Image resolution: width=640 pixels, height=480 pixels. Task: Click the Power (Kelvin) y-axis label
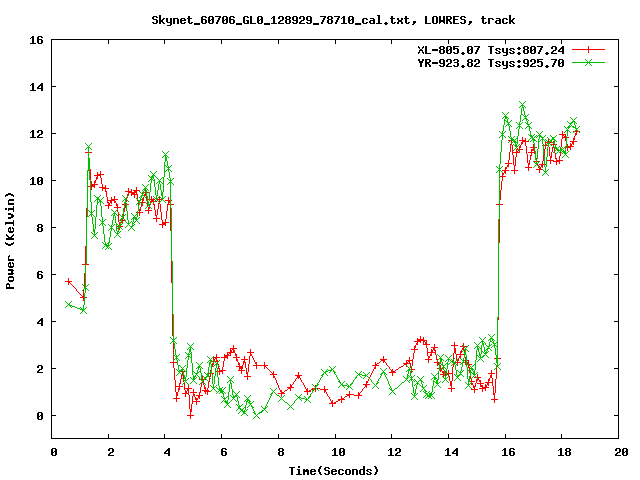tap(10, 241)
